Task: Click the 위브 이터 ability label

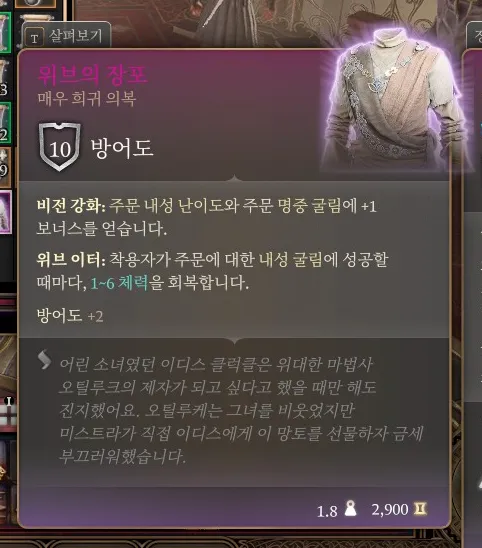Action: pos(71,260)
